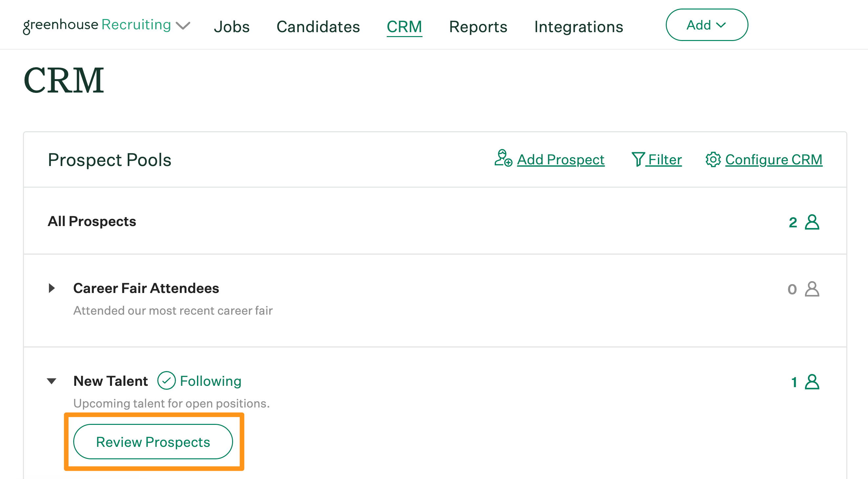Open the greenhouse Recruiting account switcher chevron

tap(183, 26)
